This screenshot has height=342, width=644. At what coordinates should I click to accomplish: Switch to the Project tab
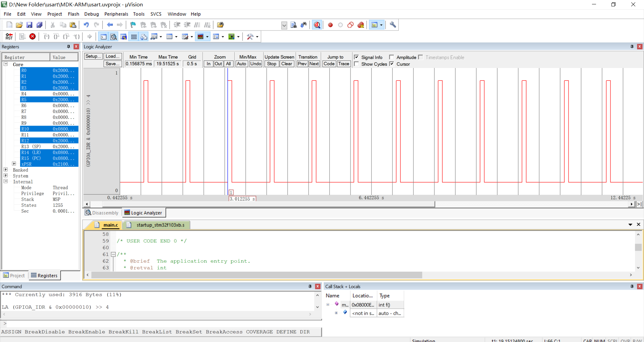point(14,275)
